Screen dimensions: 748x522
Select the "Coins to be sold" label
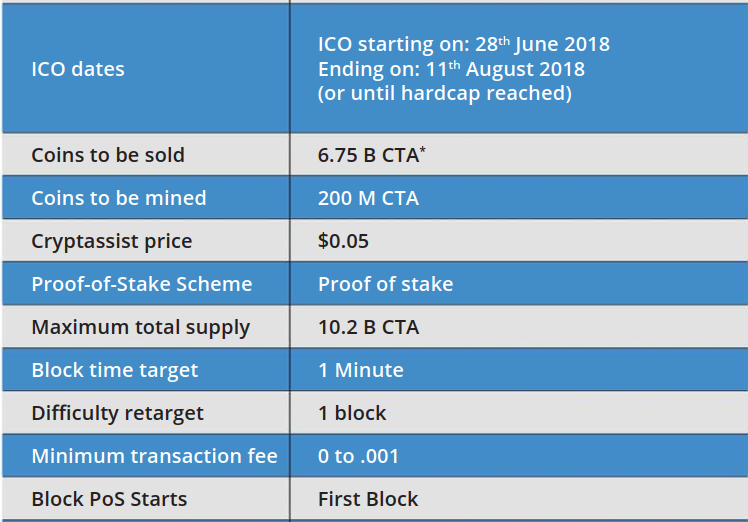coord(108,155)
